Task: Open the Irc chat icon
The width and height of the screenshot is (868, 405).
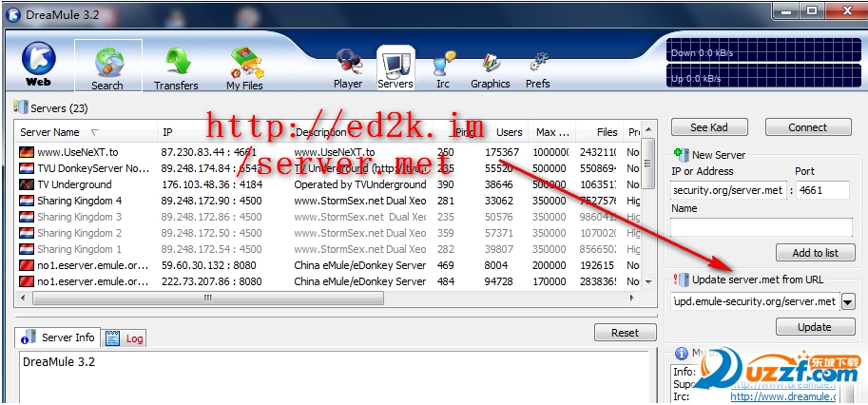Action: (x=443, y=63)
